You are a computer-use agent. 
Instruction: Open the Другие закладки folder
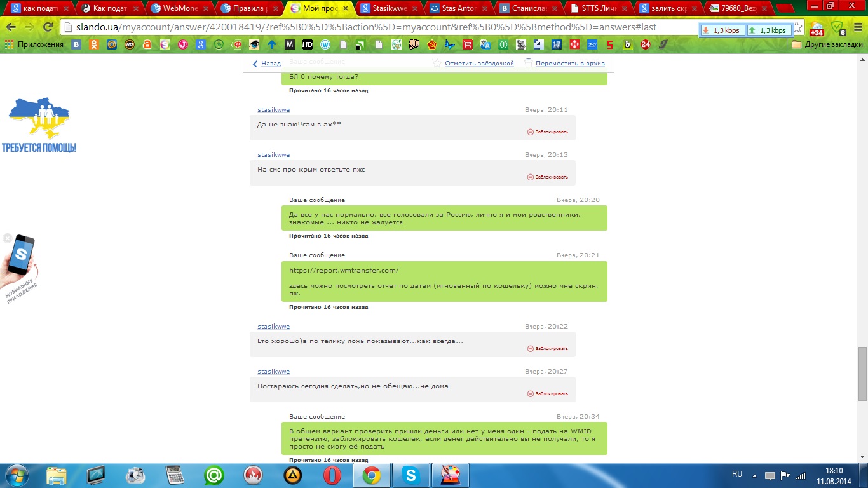coord(827,45)
